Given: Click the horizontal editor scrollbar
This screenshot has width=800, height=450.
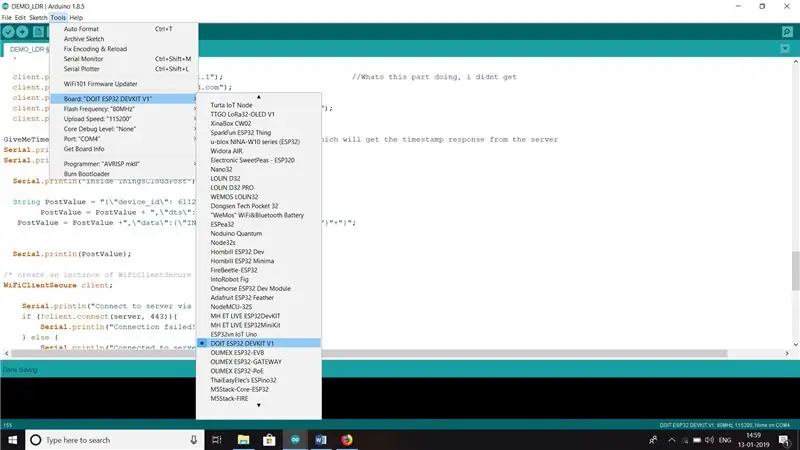Looking at the screenshot, I should 369,353.
